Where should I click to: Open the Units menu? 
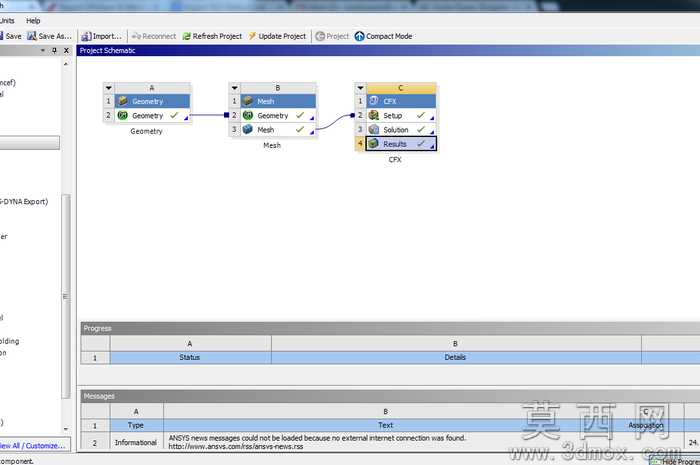click(x=7, y=21)
